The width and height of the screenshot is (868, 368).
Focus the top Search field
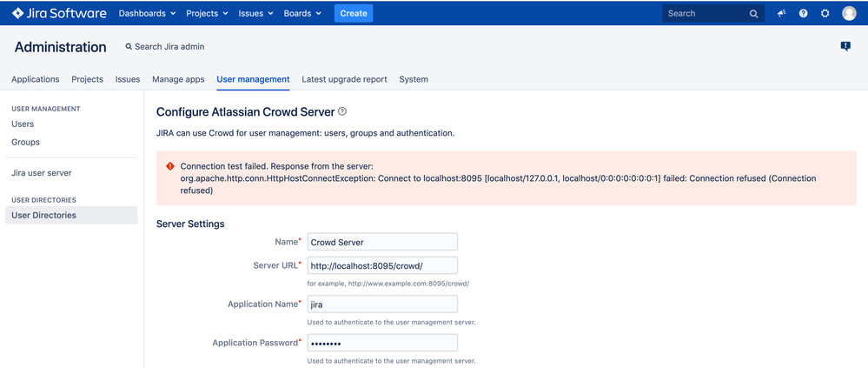(713, 13)
